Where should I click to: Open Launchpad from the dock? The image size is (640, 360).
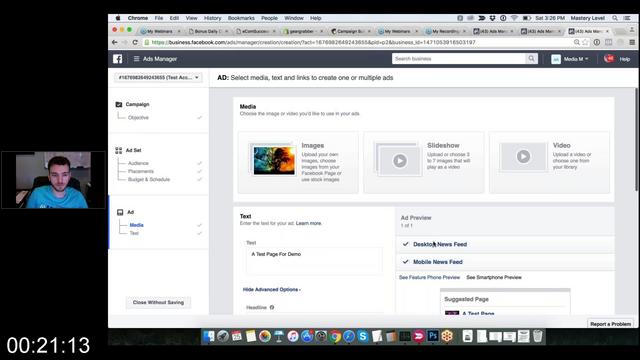(223, 336)
